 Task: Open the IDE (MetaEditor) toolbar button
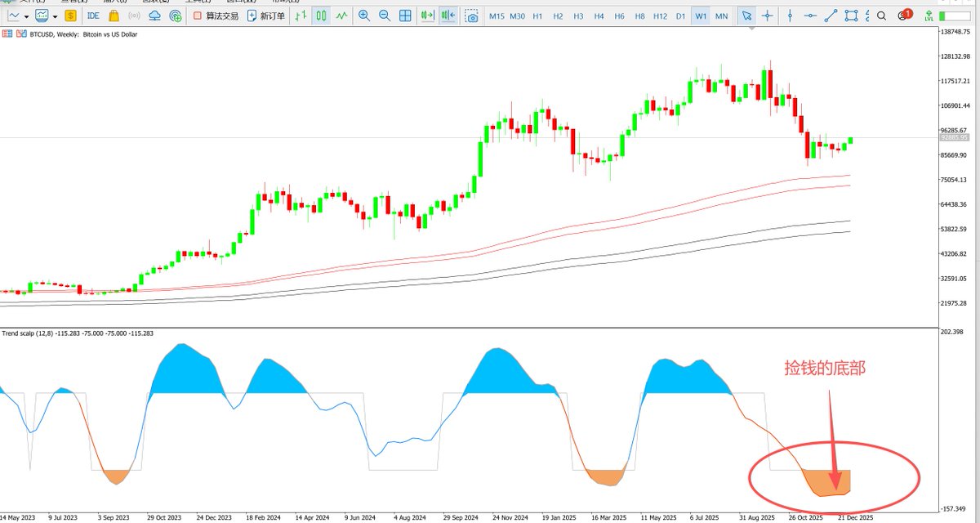[x=93, y=16]
